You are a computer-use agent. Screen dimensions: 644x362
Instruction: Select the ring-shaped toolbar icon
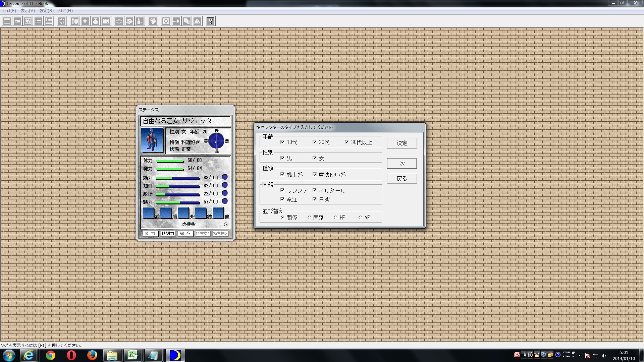pos(119,21)
